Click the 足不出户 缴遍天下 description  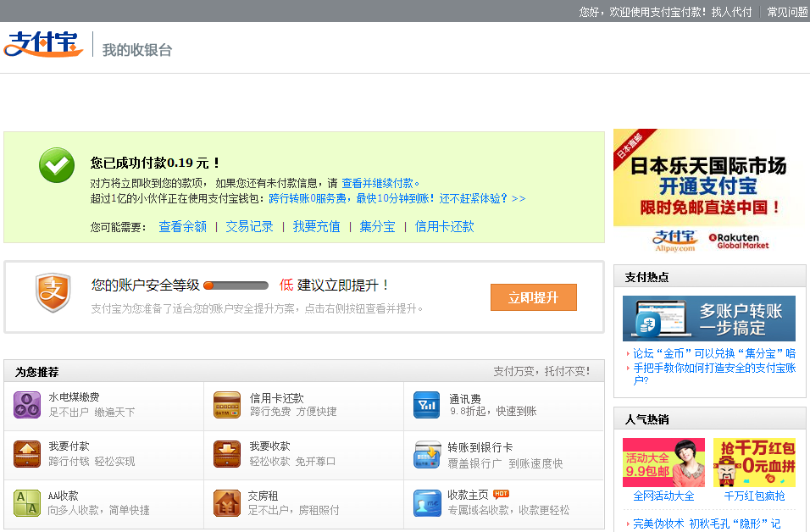pyautogui.click(x=92, y=413)
